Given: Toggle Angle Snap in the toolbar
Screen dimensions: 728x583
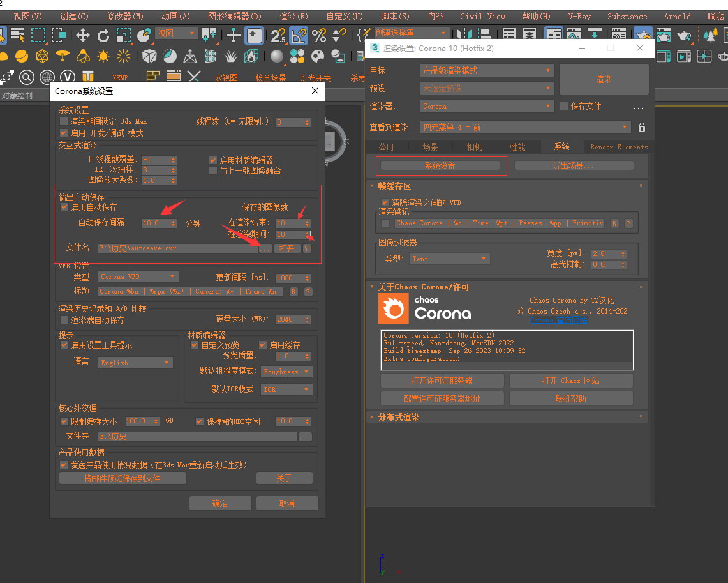Looking at the screenshot, I should pos(299,35).
